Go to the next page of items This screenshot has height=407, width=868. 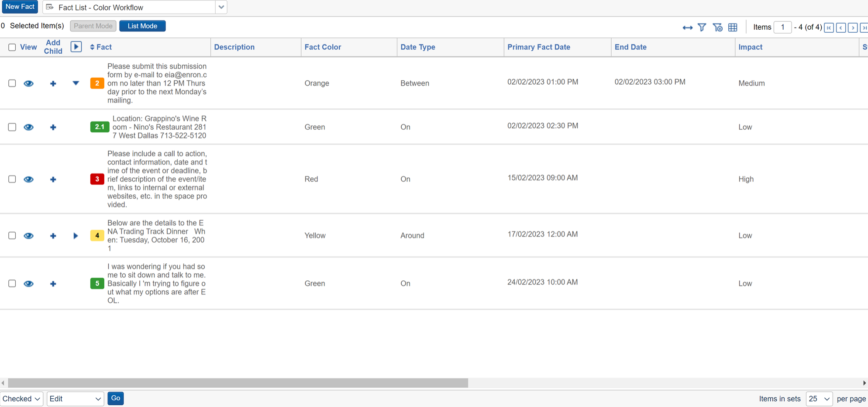click(x=853, y=28)
